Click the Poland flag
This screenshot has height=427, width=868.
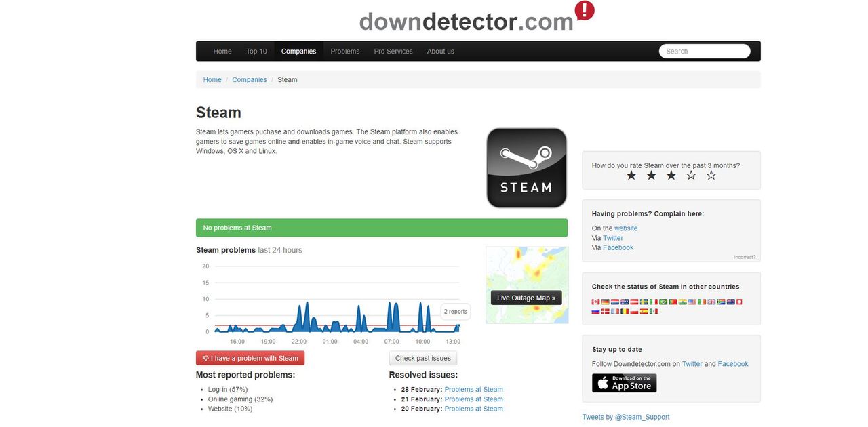click(635, 312)
